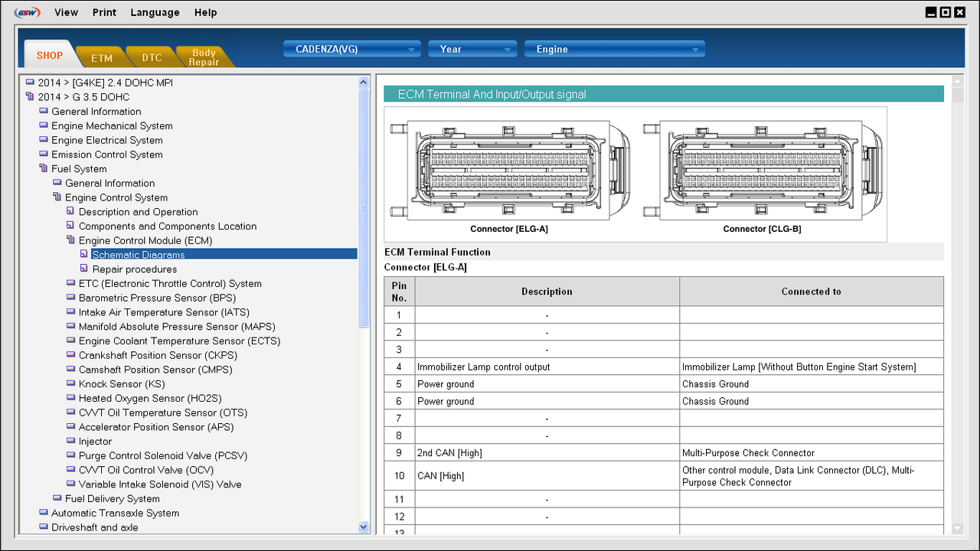Open the Language menu

pyautogui.click(x=155, y=12)
